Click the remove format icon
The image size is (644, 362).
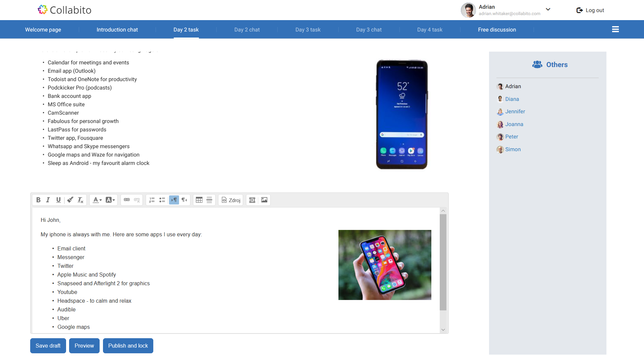point(80,200)
